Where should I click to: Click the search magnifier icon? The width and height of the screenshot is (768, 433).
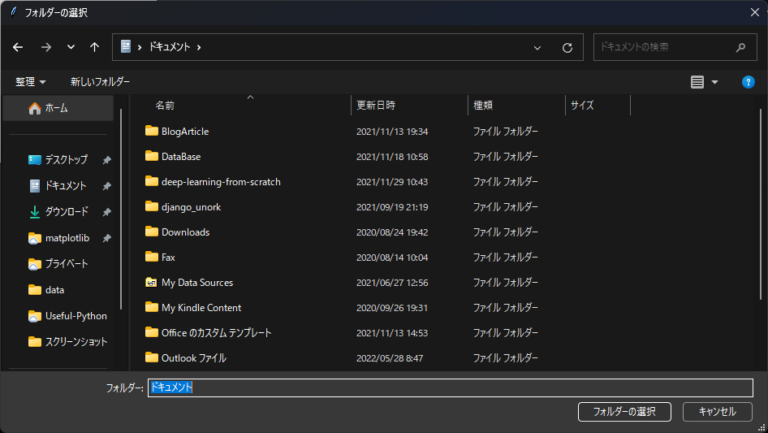[741, 47]
